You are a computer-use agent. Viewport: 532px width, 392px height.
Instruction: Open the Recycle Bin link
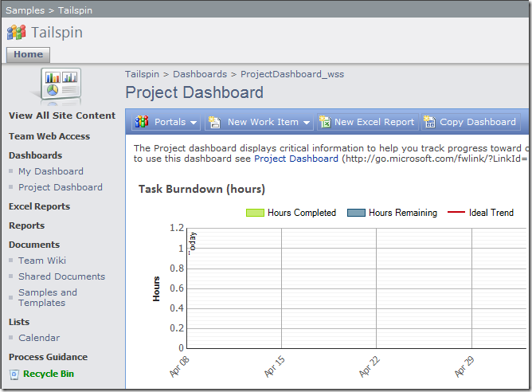pos(49,374)
